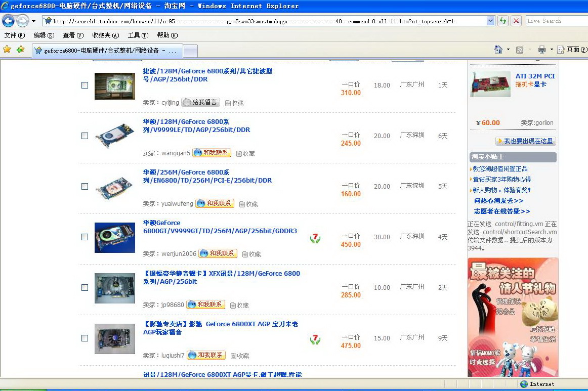Image resolution: width=588 pixels, height=391 pixels.
Task: Refresh the page with the green arrows icon
Action: (x=503, y=21)
